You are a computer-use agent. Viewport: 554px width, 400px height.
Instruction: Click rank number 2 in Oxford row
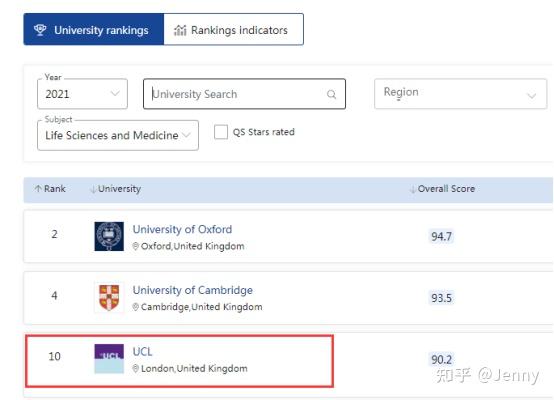[54, 234]
